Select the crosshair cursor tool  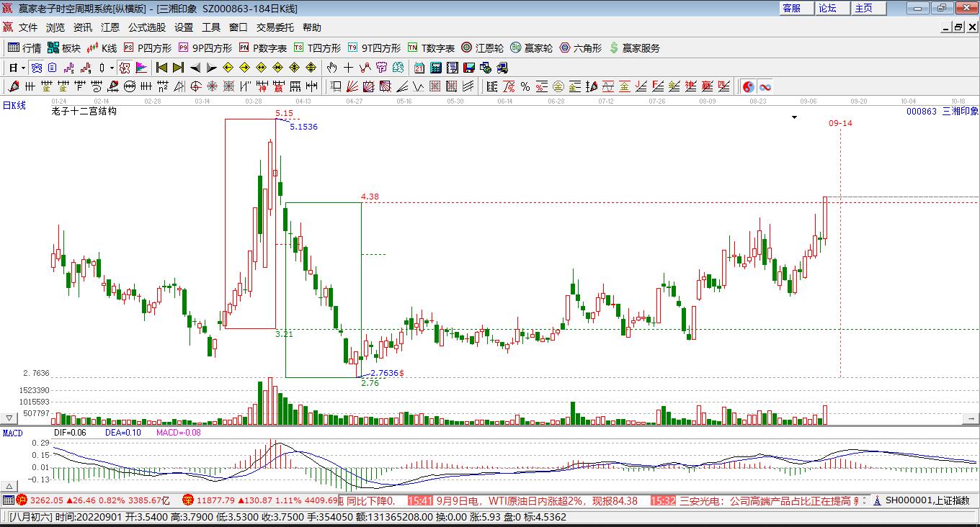tap(348, 68)
